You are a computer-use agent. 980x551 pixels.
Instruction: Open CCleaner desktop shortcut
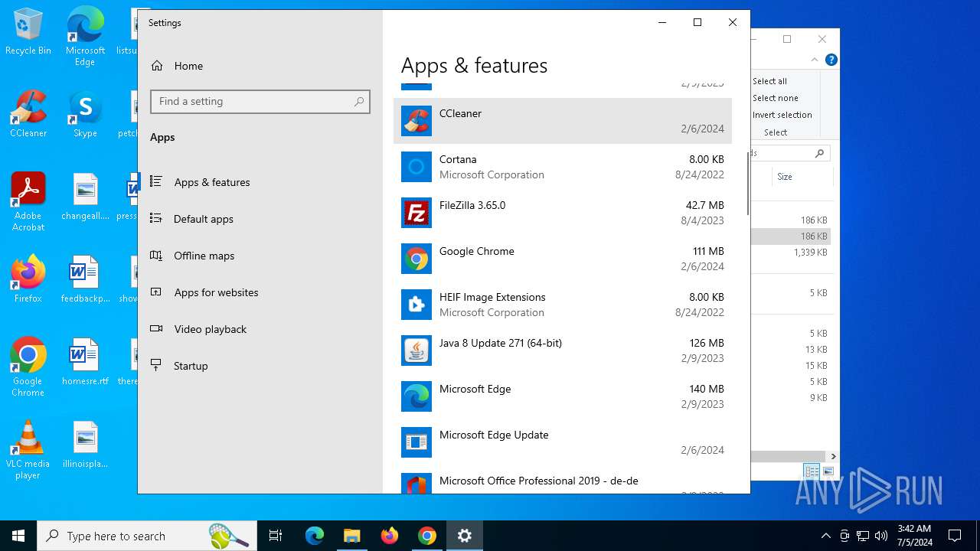(28, 114)
